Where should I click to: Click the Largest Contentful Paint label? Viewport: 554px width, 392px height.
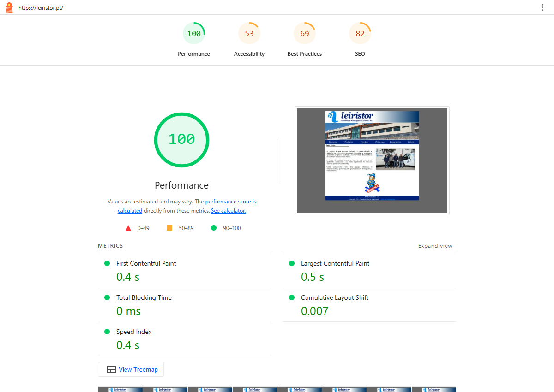(x=335, y=263)
